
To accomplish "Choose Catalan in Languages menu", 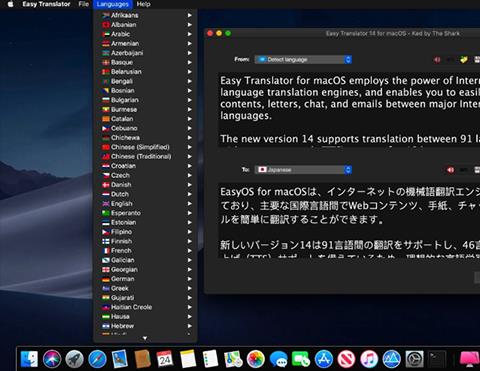I will pos(145,119).
